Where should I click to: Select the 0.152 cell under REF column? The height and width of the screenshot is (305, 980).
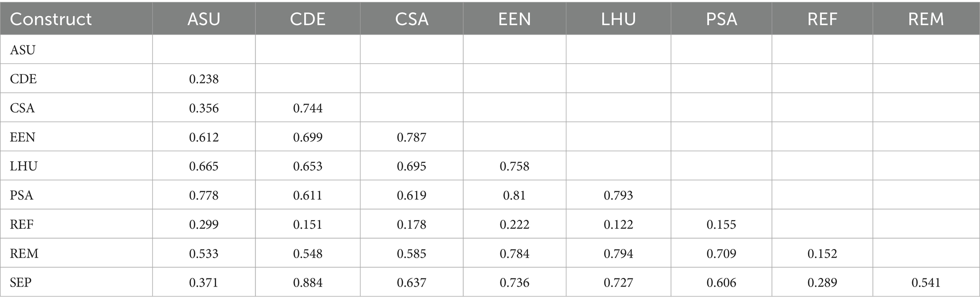pos(822,254)
